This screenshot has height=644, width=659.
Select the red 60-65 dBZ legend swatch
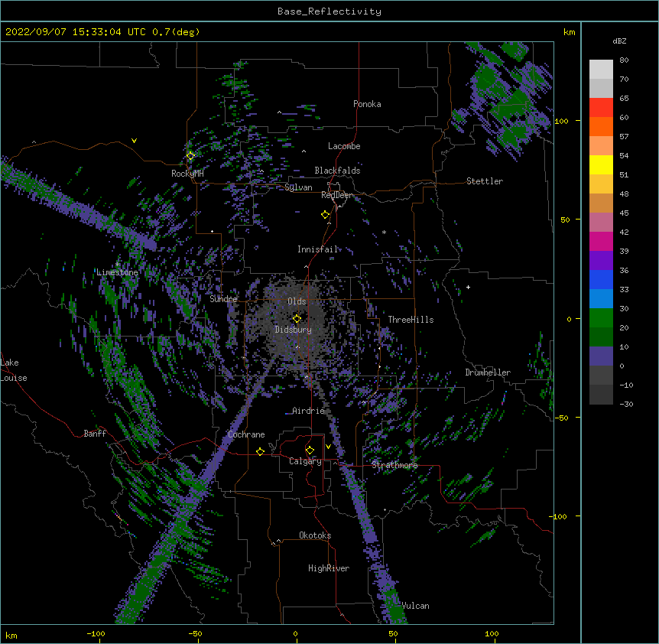(x=601, y=107)
